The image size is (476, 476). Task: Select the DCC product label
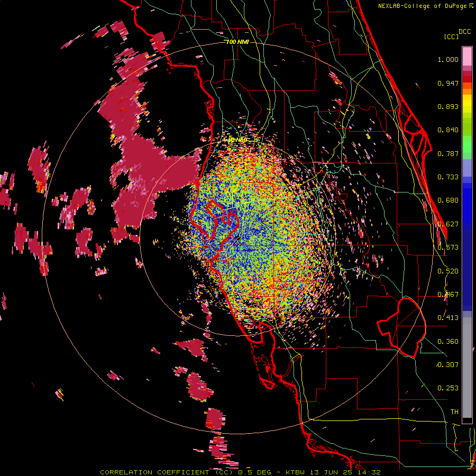pyautogui.click(x=464, y=32)
